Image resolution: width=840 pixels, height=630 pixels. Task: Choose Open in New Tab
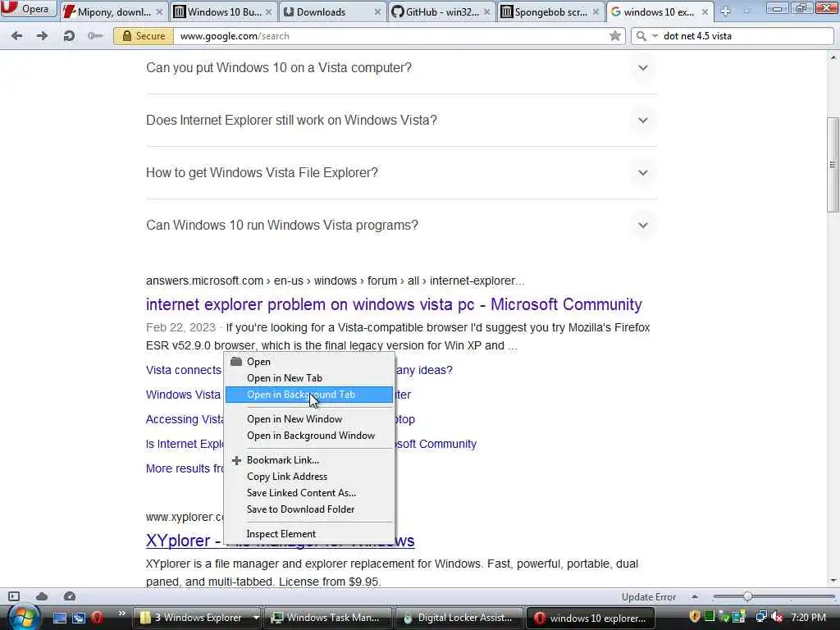(x=308, y=378)
